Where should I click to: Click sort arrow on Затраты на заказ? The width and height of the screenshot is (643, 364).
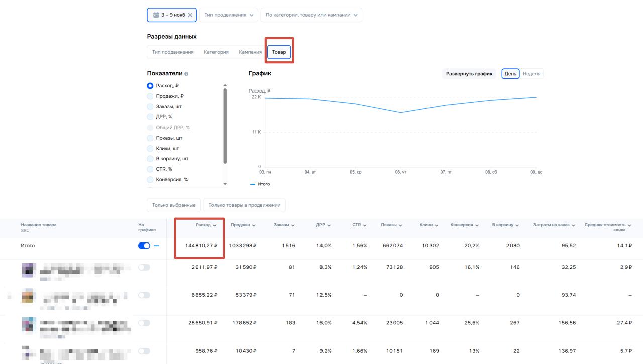pos(573,225)
